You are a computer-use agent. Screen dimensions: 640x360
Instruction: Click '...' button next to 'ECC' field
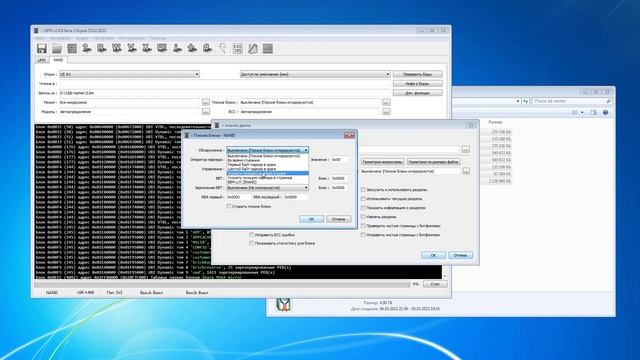click(386, 111)
